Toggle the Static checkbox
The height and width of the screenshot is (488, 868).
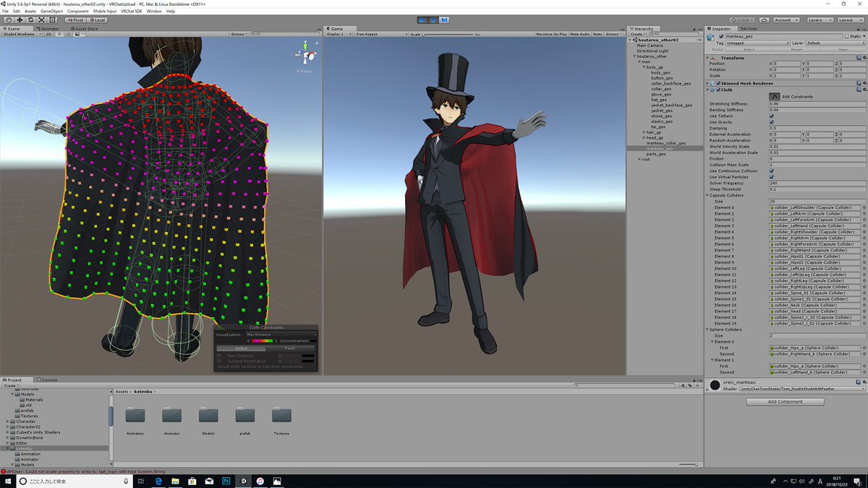846,36
